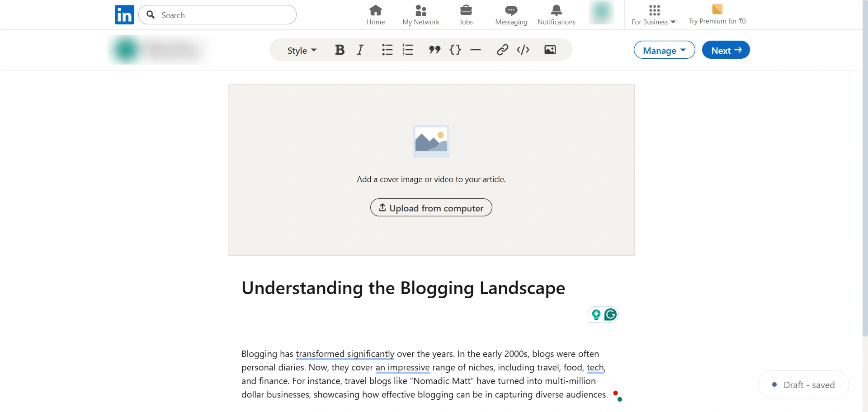Click the author profile name at top left

[173, 50]
